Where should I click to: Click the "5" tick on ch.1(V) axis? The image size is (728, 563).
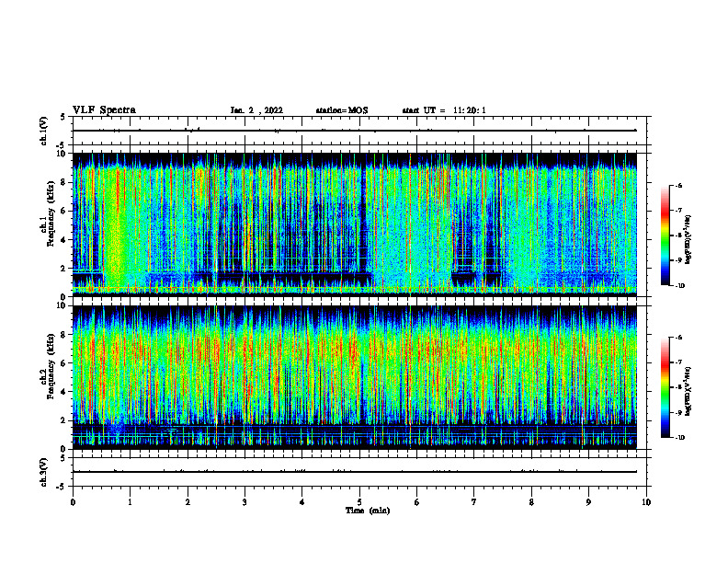(x=63, y=117)
